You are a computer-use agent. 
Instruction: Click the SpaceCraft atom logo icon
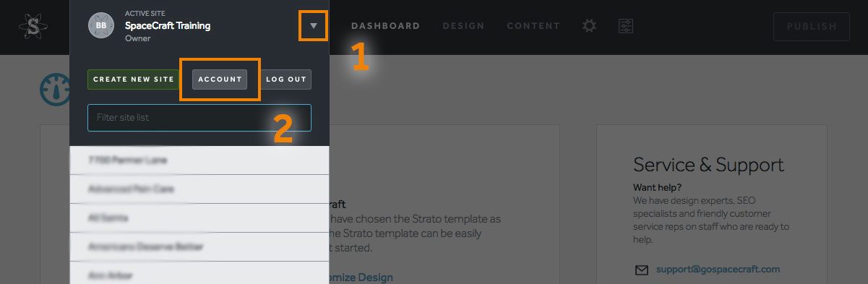pos(34,27)
